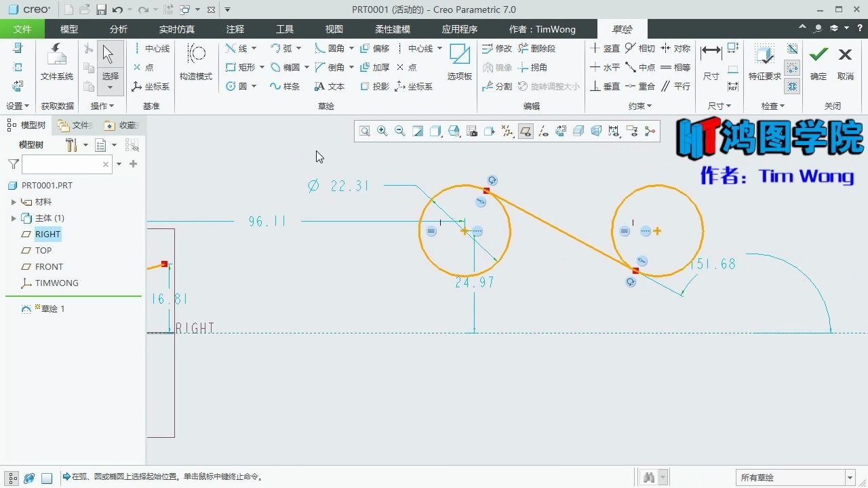
Task: Select the TOP datum plane in tree
Action: click(43, 251)
